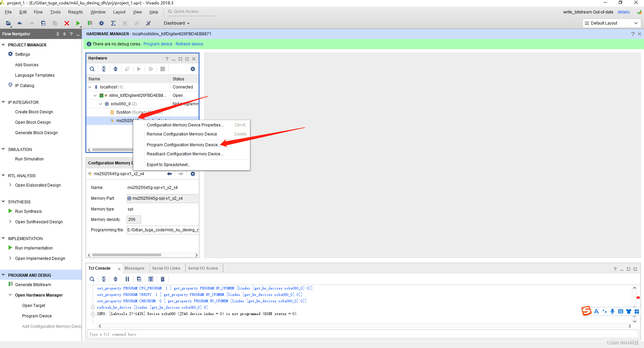The width and height of the screenshot is (644, 348).
Task: Open the Default Layout dropdown
Action: pos(611,23)
